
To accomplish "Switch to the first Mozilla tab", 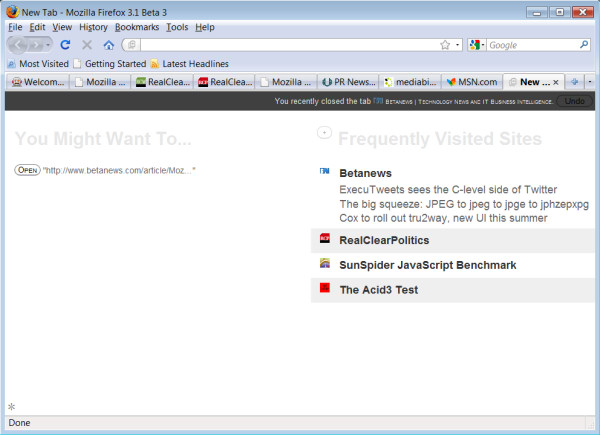I will click(100, 82).
